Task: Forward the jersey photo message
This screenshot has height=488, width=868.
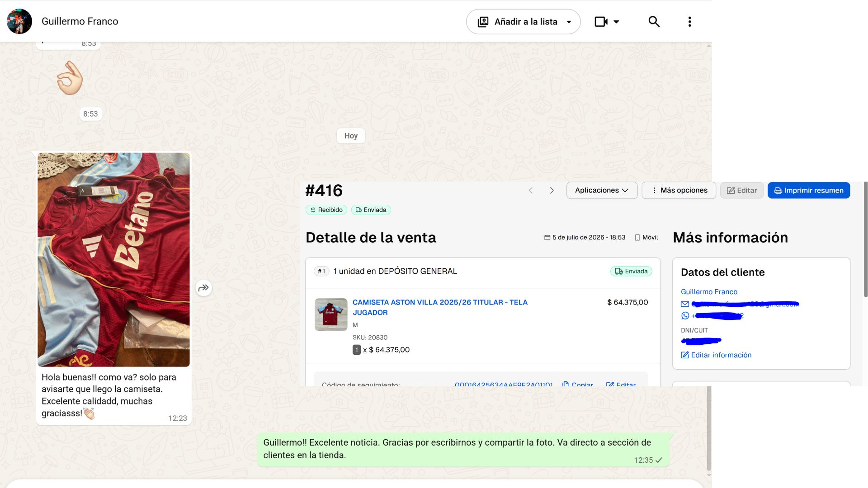Action: [204, 288]
